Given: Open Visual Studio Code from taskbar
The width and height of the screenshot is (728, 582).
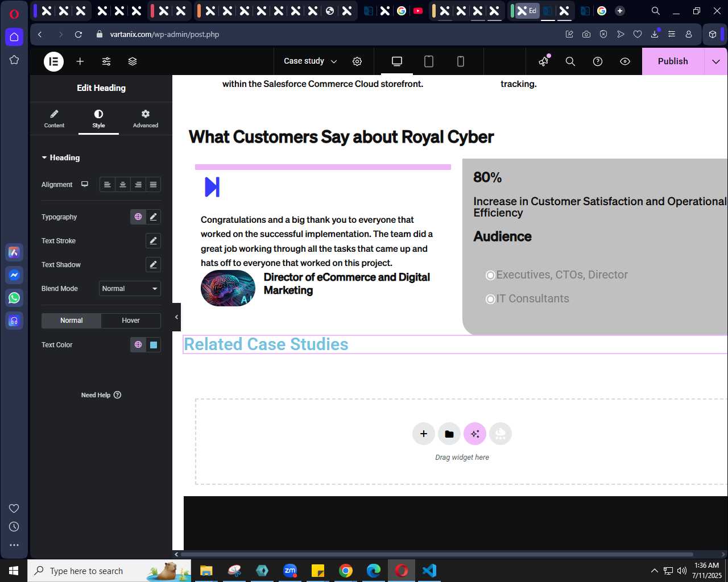Looking at the screenshot, I should click(429, 571).
